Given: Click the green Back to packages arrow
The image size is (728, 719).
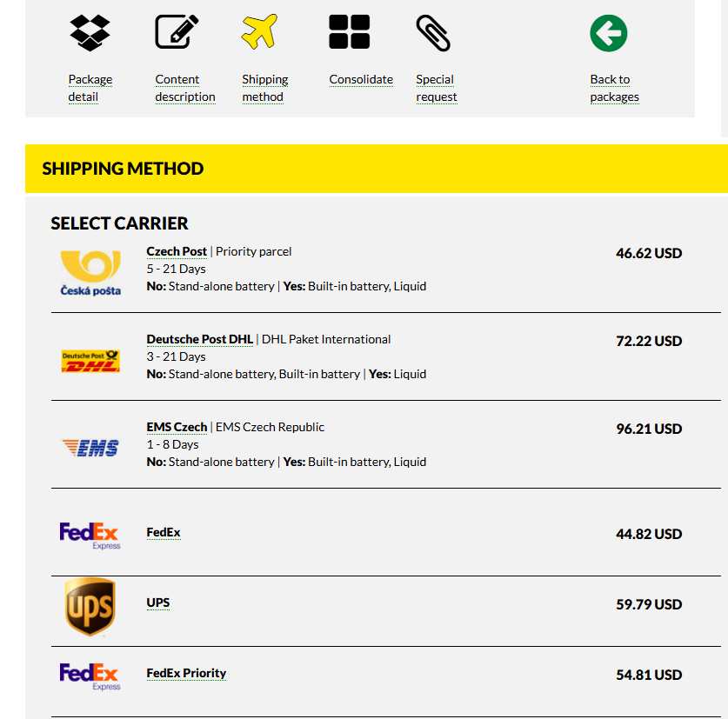Looking at the screenshot, I should coord(608,33).
